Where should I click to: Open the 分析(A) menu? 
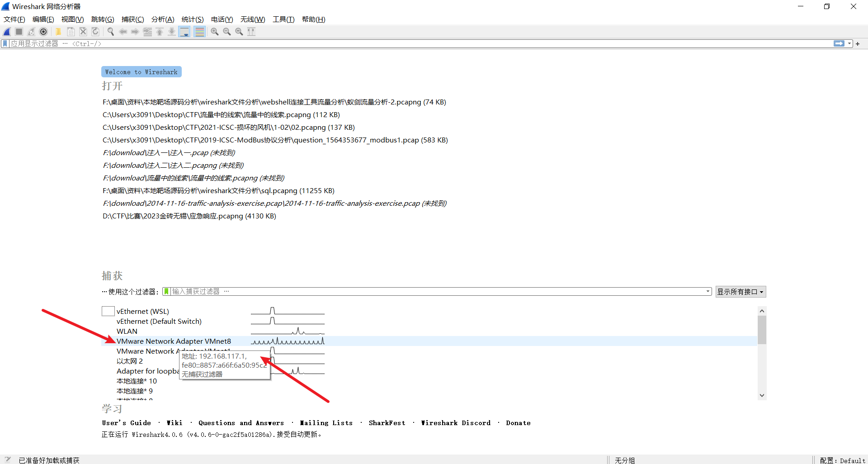tap(162, 19)
